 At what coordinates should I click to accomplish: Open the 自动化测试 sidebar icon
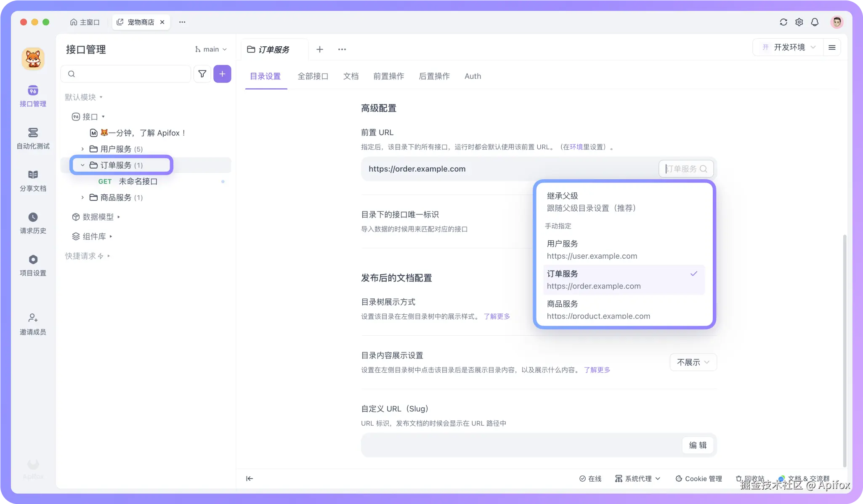[x=33, y=133]
